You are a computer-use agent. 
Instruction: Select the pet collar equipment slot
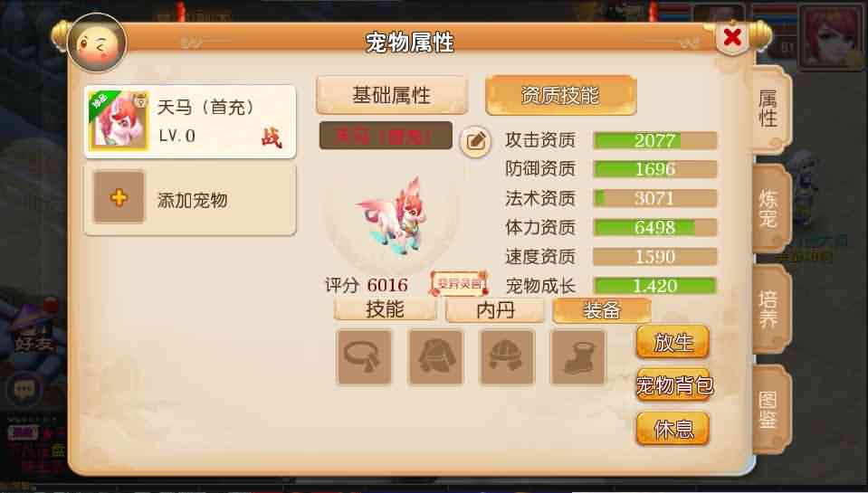tap(364, 357)
